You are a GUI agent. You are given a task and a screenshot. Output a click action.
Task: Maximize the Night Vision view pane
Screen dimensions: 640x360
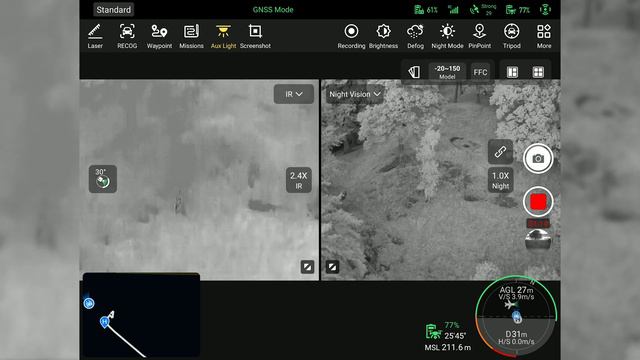(x=333, y=267)
